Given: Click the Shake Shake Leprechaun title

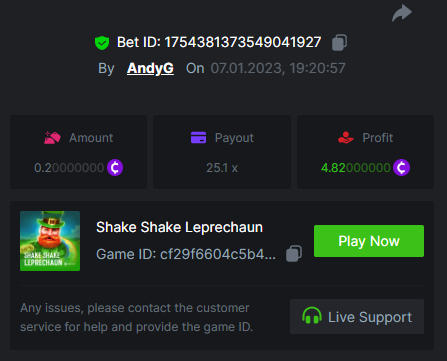Looking at the screenshot, I should [x=179, y=227].
